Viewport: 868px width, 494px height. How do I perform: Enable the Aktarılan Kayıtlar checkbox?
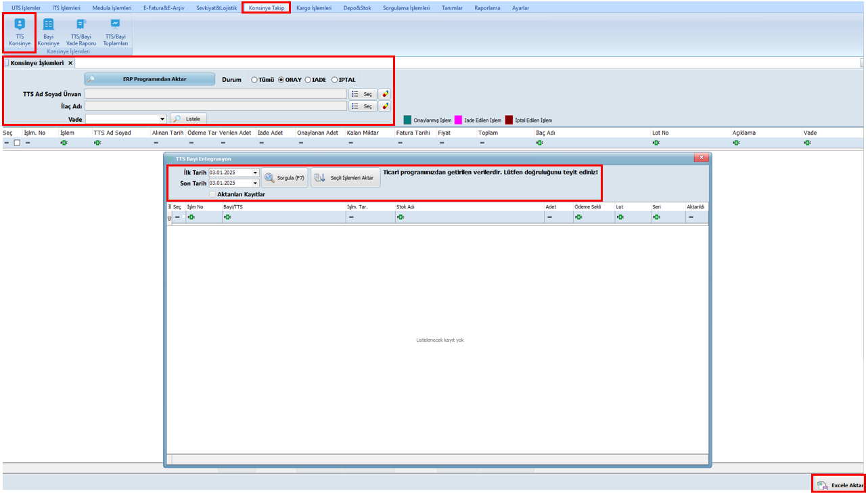click(x=212, y=194)
